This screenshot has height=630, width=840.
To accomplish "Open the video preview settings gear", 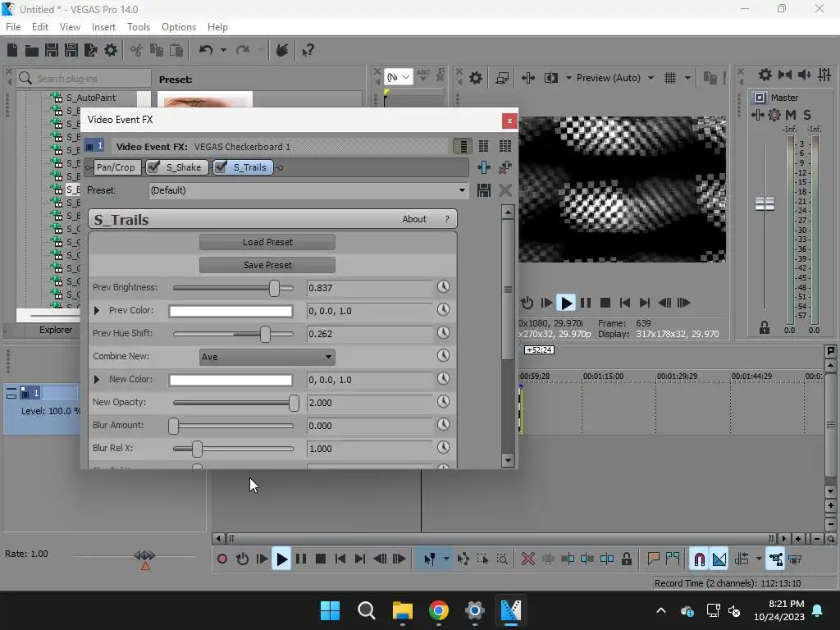I will point(475,78).
